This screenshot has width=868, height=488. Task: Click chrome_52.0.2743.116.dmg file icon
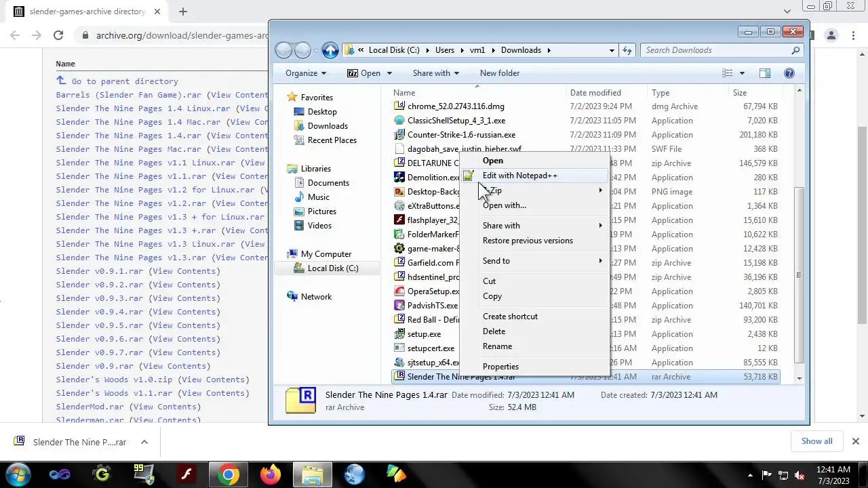tap(399, 106)
